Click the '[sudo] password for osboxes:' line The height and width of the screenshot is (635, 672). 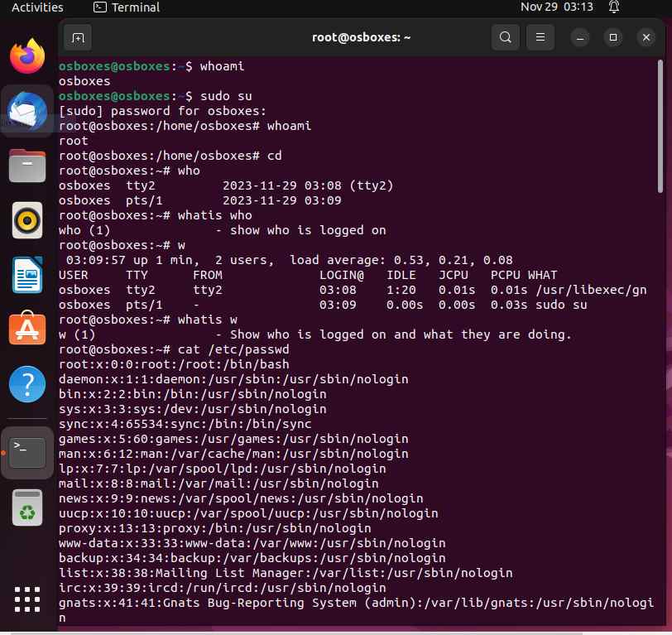[x=162, y=111]
